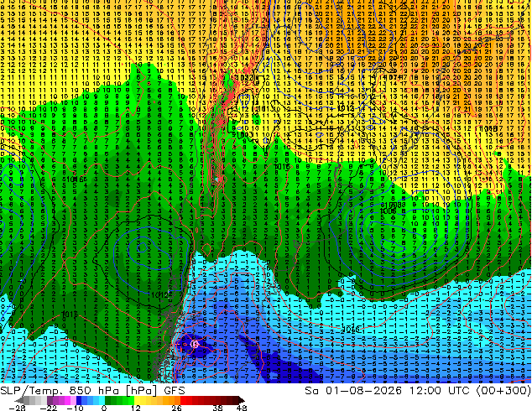Click the '0' label on the color scale
This screenshot has width=532, height=411.
pyautogui.click(x=104, y=408)
